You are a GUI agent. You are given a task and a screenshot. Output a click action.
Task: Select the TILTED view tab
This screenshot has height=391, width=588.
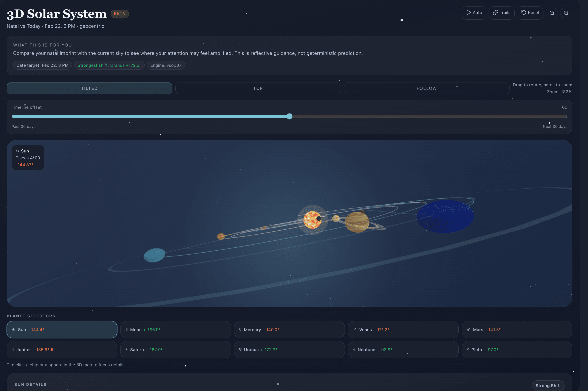(89, 88)
